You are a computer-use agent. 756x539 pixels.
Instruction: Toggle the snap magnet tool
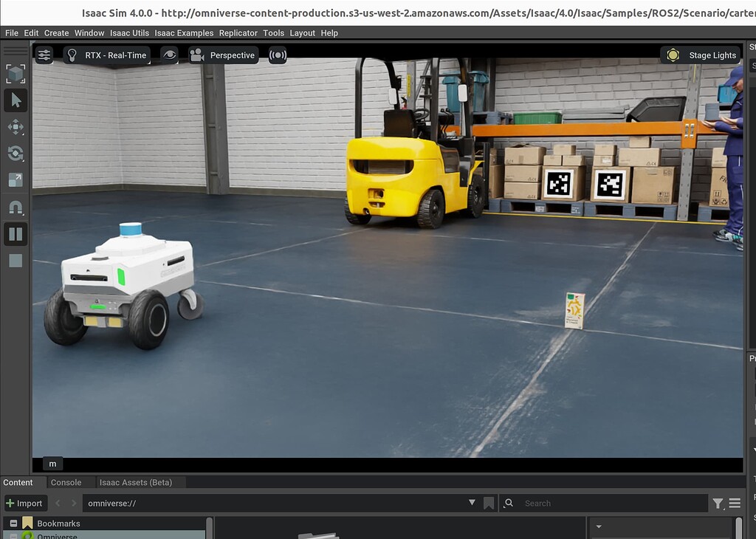pos(16,207)
